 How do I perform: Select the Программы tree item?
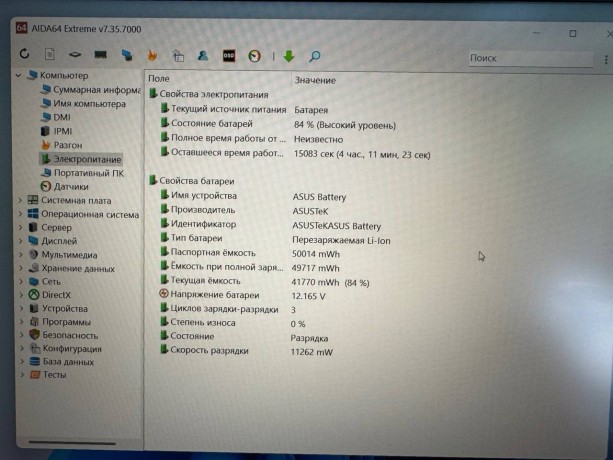coord(60,322)
